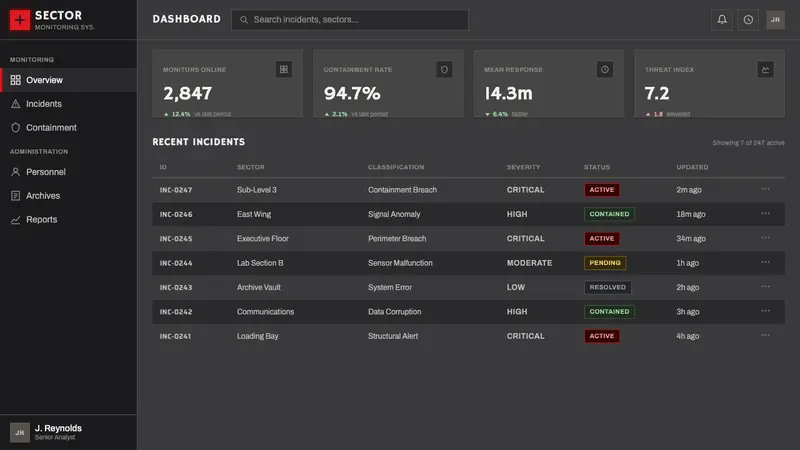
Task: Open Containment in sidebar
Action: coord(68,128)
